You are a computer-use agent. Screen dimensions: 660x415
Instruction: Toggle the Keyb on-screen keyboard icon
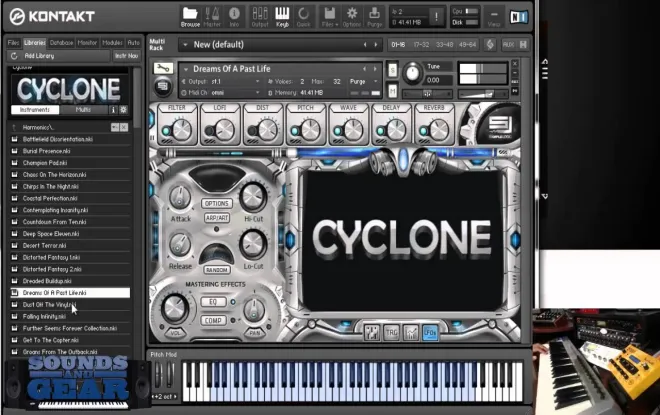pyautogui.click(x=282, y=17)
